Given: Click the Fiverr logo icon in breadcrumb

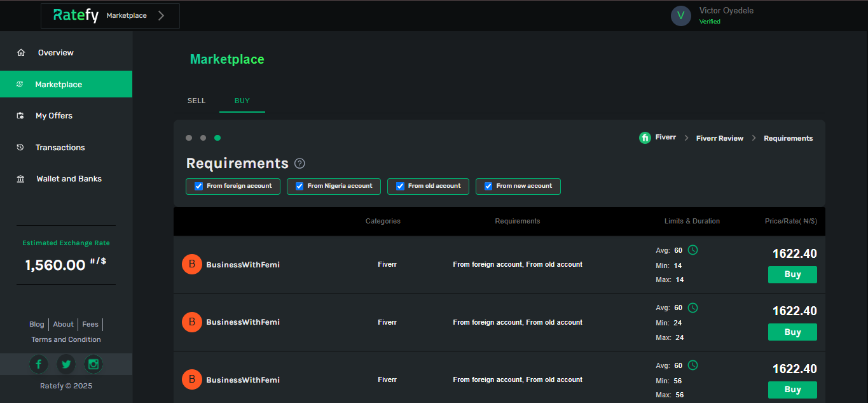Looking at the screenshot, I should [x=645, y=138].
